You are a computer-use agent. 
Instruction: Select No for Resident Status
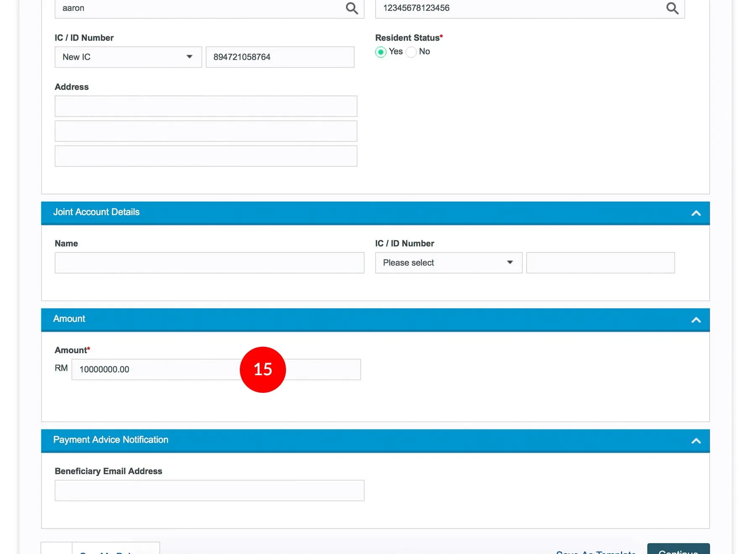pos(412,52)
